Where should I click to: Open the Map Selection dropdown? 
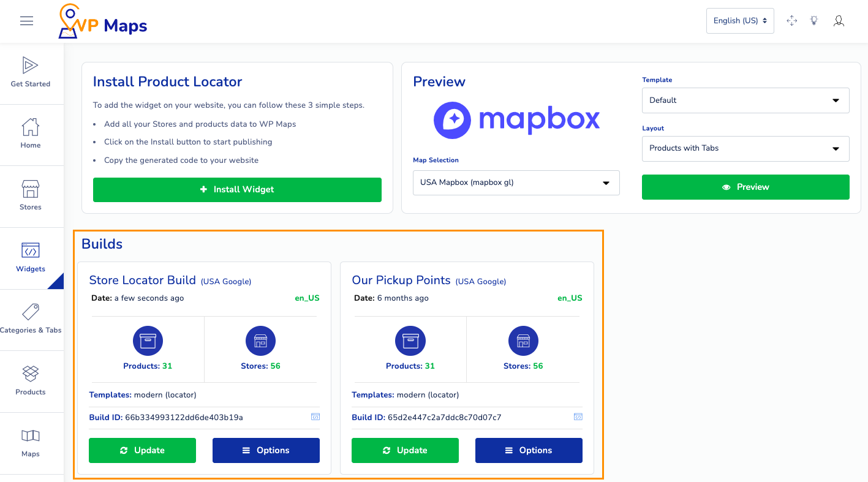click(x=516, y=183)
